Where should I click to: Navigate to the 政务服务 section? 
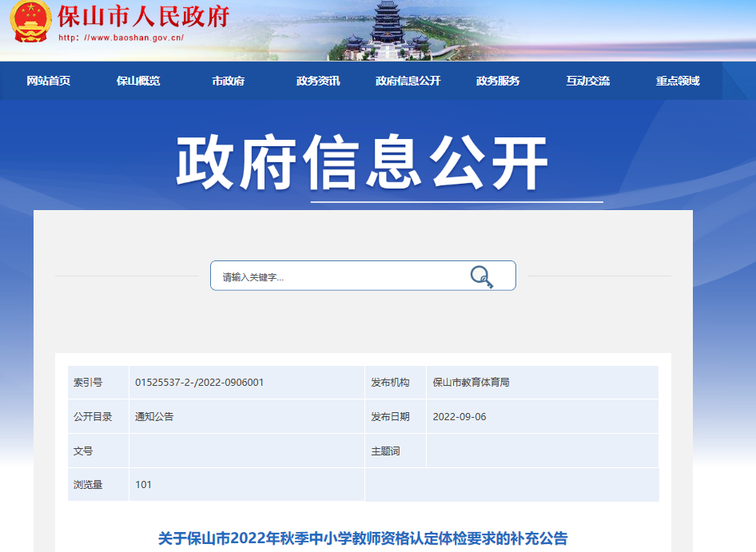pos(498,81)
